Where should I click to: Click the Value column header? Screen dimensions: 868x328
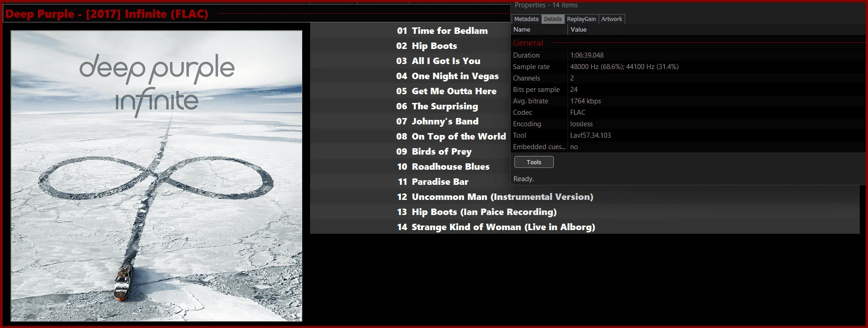[x=717, y=29]
